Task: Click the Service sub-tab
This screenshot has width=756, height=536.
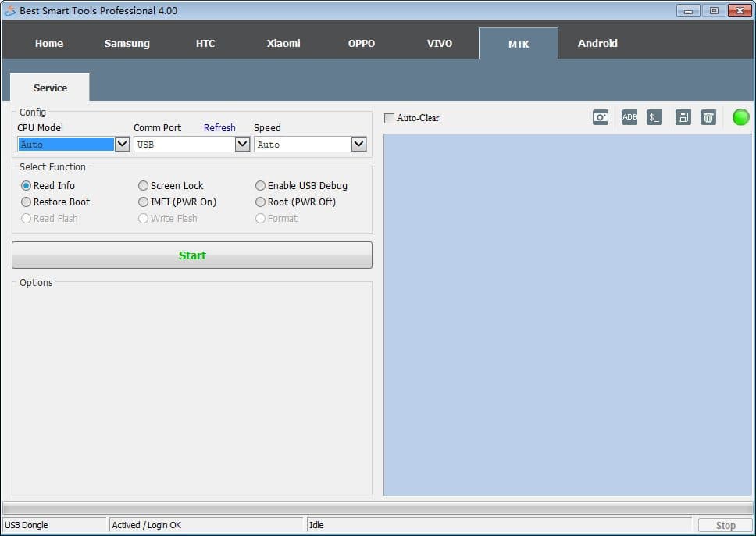Action: (50, 88)
